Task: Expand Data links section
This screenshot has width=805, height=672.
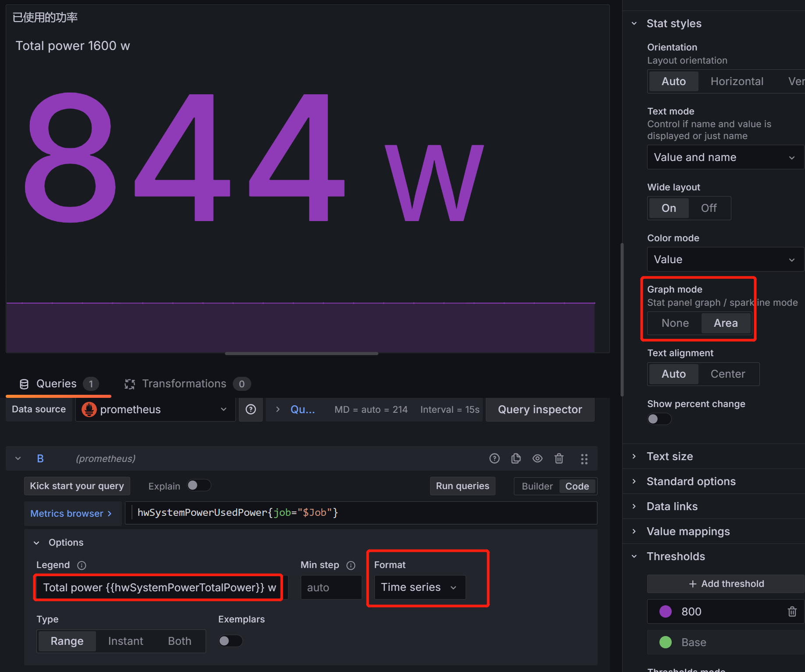Action: pyautogui.click(x=634, y=506)
